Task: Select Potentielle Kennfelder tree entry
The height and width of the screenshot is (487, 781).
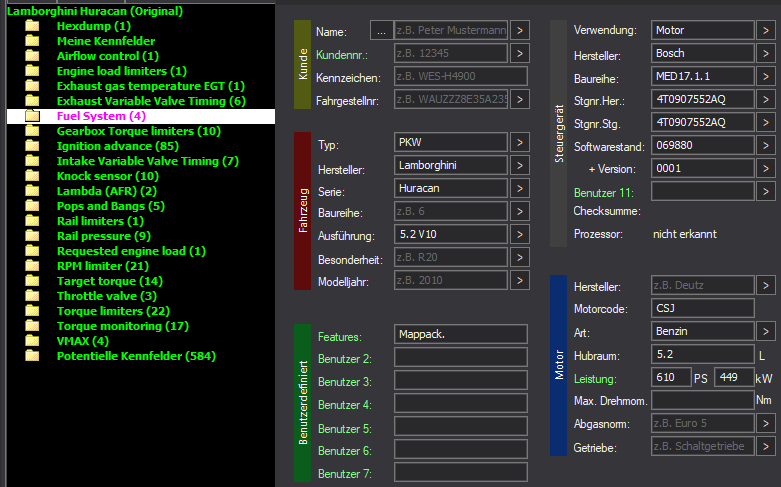Action: point(135,356)
